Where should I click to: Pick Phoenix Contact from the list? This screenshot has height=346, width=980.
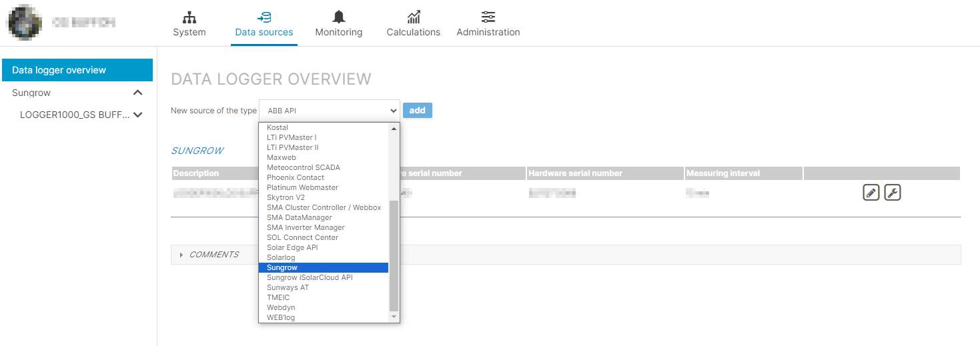324,177
